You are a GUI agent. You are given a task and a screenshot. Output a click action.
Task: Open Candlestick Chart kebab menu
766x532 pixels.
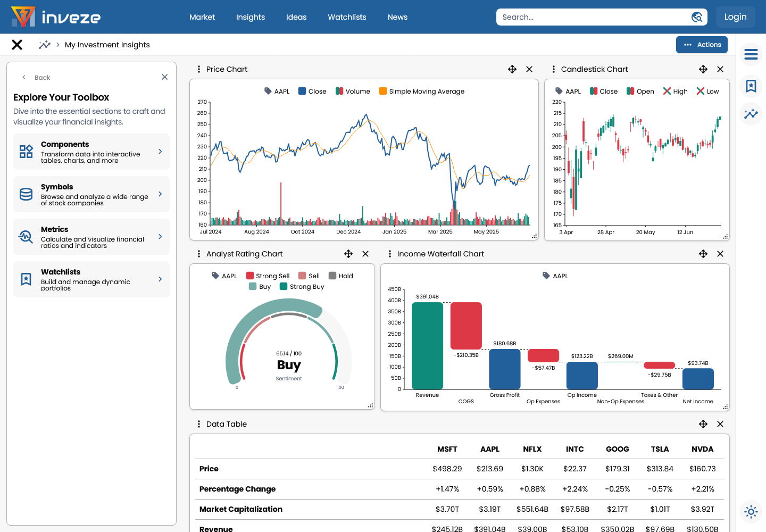[554, 69]
